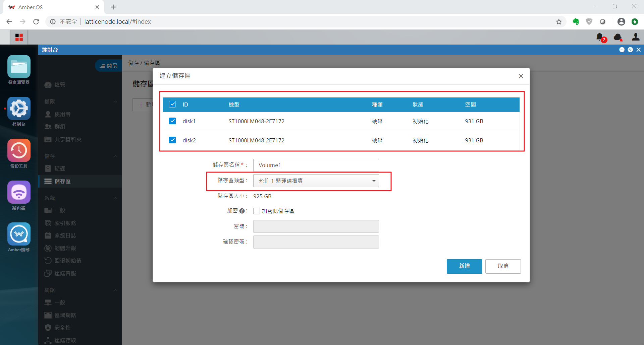Click the gray circle extension icon
This screenshot has width=644, height=345.
coord(603,21)
